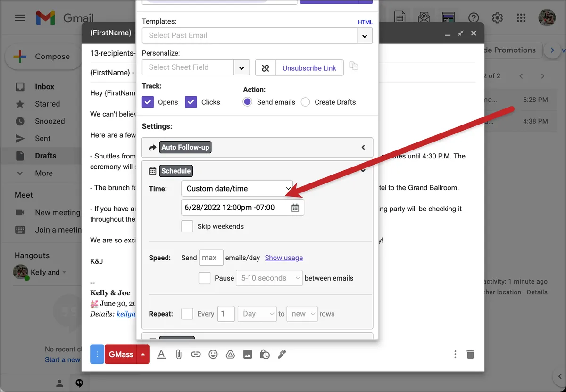Click the Start a new chat link
This screenshot has height=392, width=566.
[62, 359]
